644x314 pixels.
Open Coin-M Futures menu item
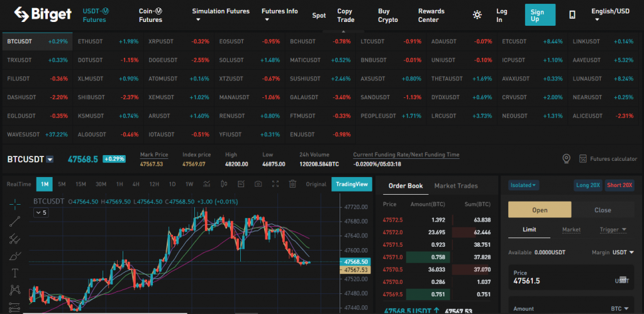coord(150,15)
